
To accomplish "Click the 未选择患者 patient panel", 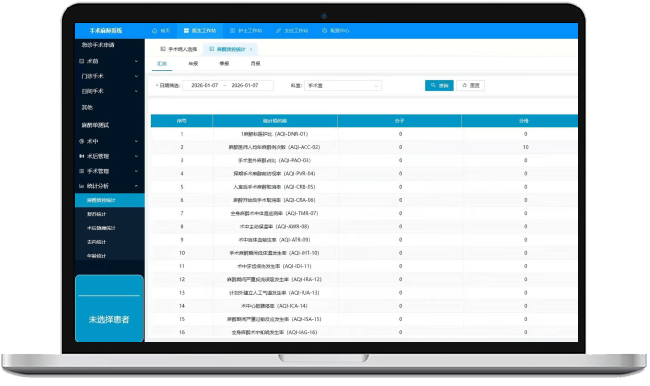I will (x=109, y=308).
